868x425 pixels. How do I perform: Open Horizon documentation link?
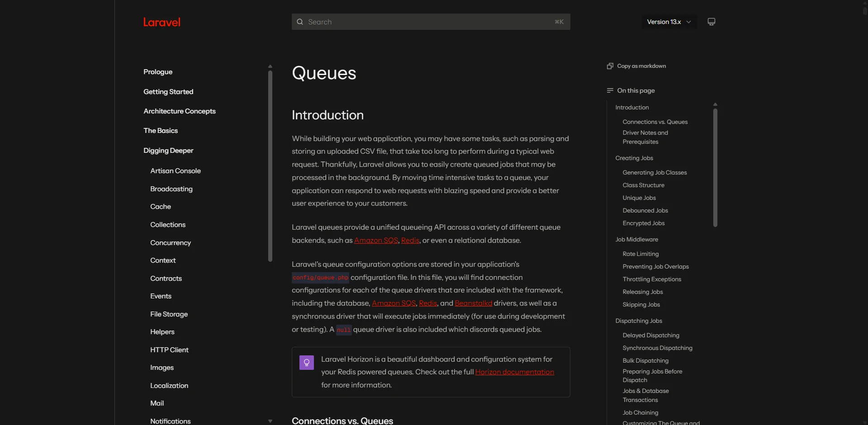pyautogui.click(x=514, y=372)
